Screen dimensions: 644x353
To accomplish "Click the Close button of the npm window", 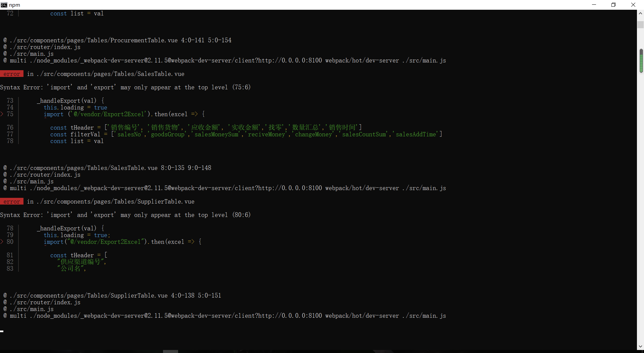I will [633, 5].
